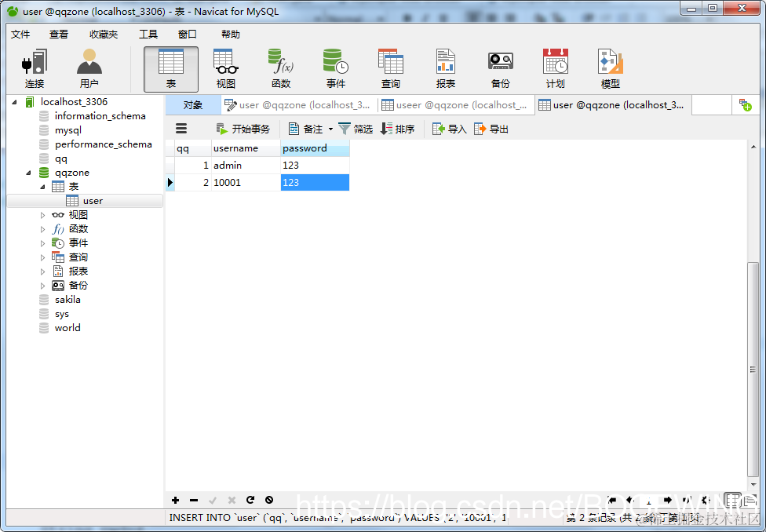
Task: Open the 收藏夹 favorites menu
Action: pos(104,35)
